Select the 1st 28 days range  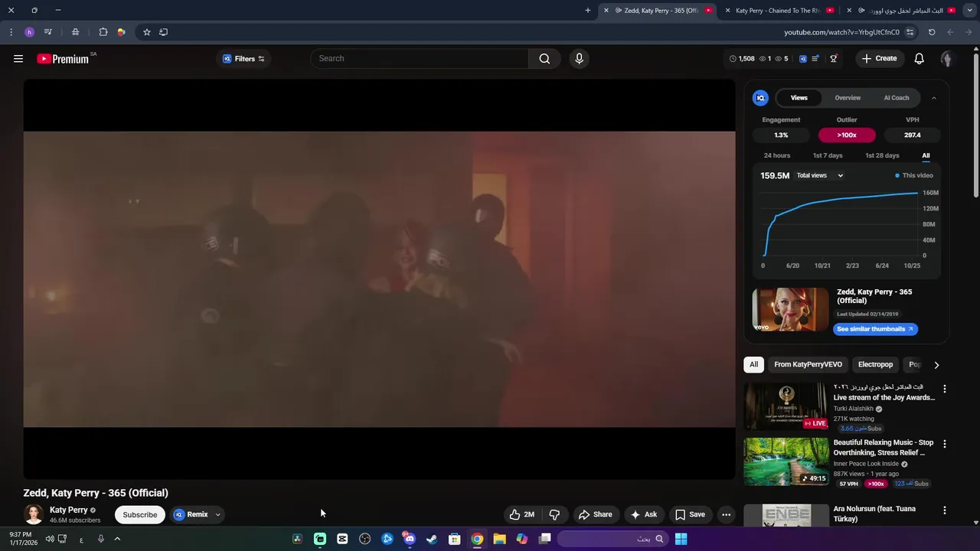tap(882, 155)
